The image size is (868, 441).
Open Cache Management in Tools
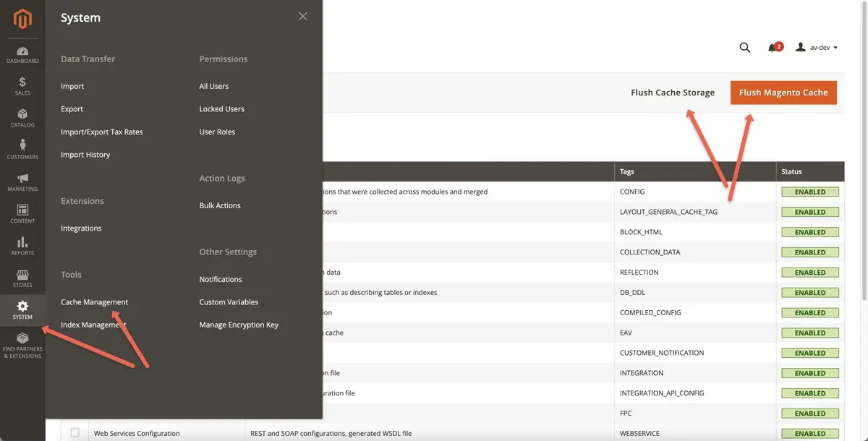click(94, 302)
